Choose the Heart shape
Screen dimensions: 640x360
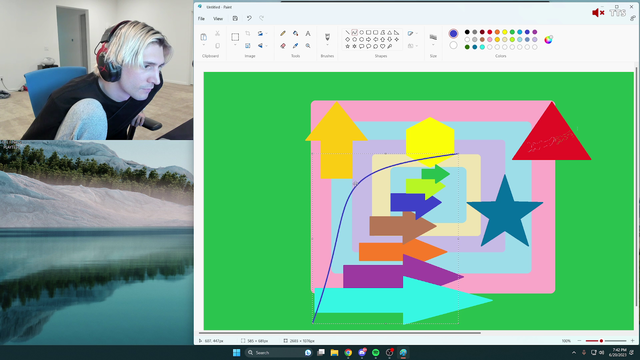pos(382,46)
